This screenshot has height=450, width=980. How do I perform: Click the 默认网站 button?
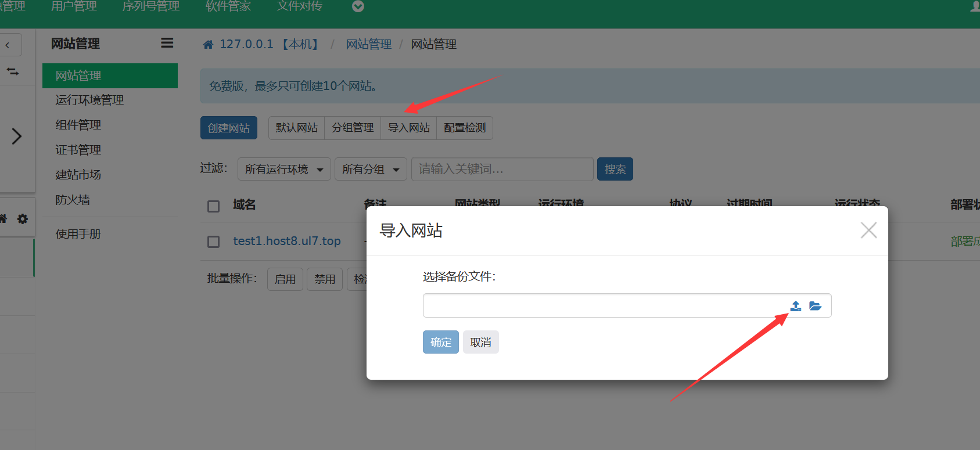click(x=297, y=128)
